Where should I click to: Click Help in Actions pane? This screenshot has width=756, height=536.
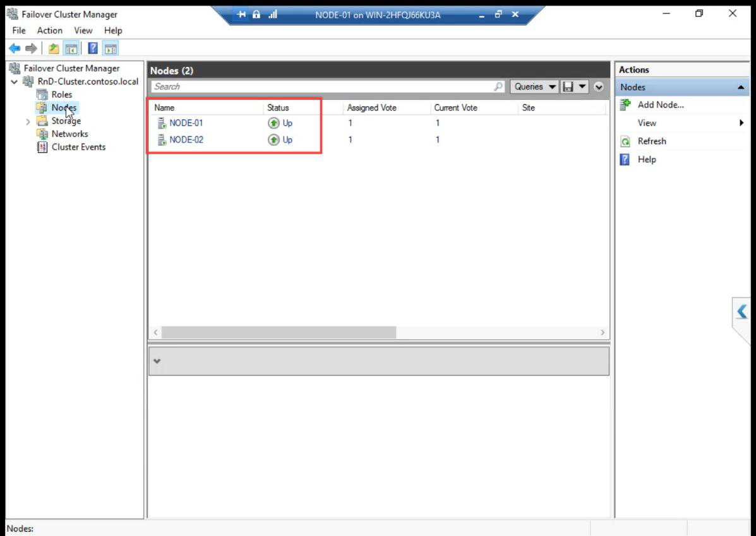647,160
